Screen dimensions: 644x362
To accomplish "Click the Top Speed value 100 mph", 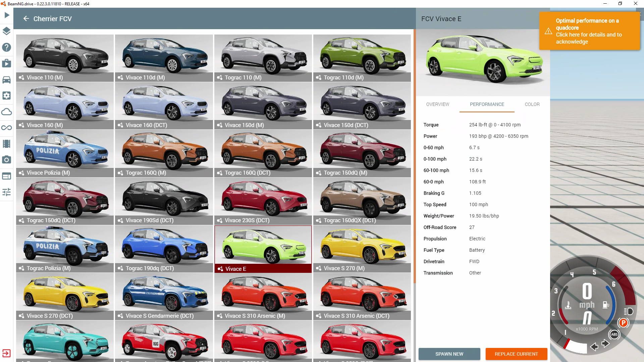I will pyautogui.click(x=478, y=204).
